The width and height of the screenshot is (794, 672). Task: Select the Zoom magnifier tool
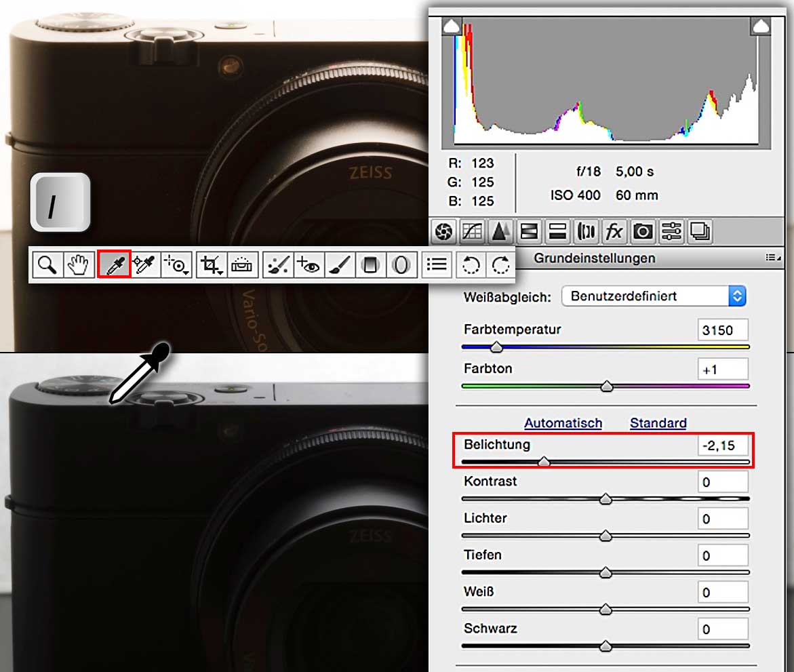click(47, 263)
